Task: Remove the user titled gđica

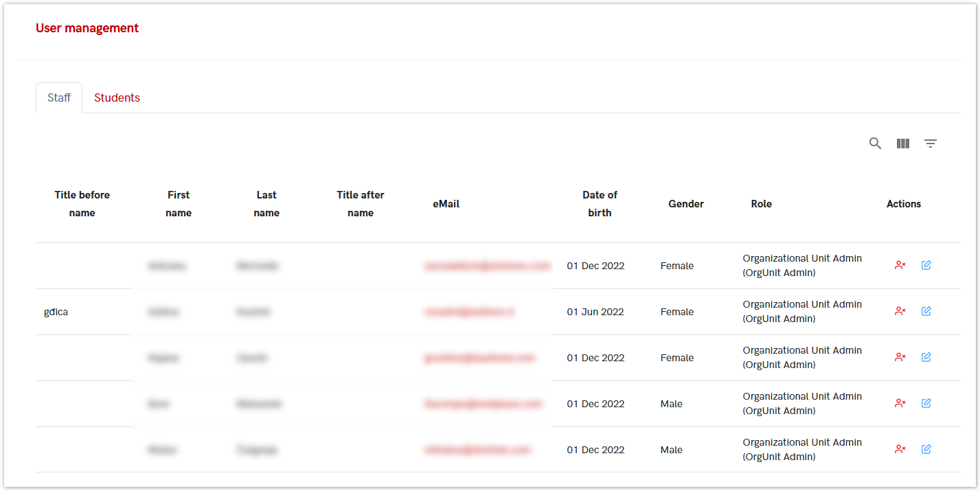Action: tap(900, 311)
